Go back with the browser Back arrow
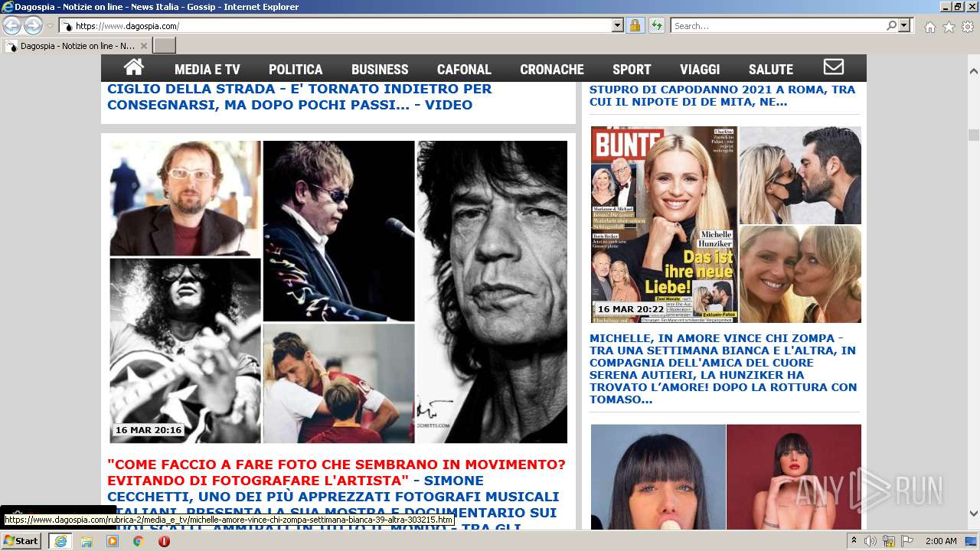980x551 pixels. point(12,26)
